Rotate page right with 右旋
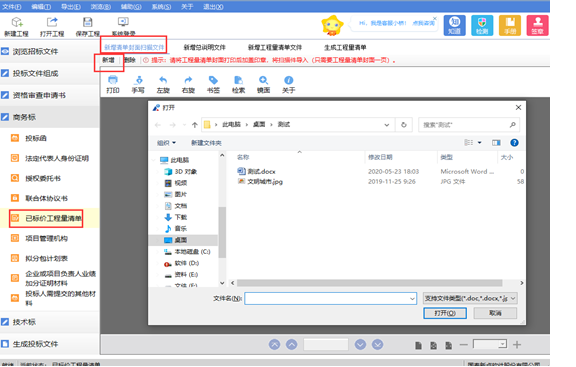Screen dimensions: 576x367 188,80
